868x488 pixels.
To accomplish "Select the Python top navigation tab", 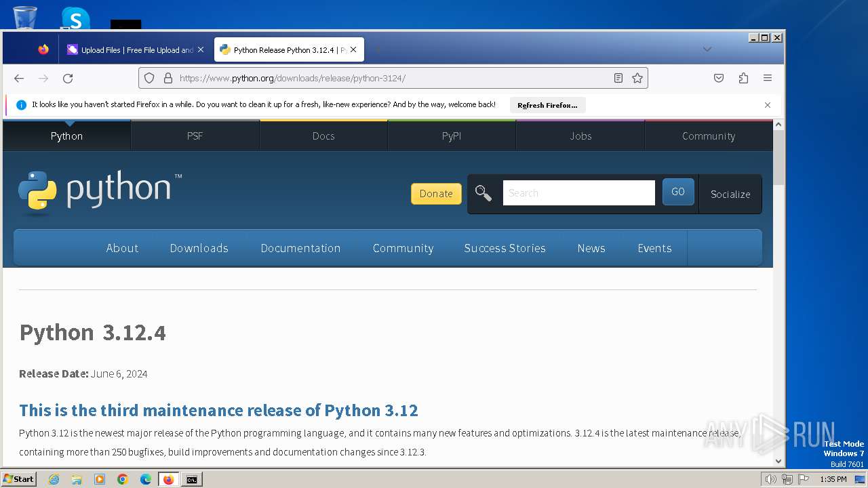I will click(66, 136).
